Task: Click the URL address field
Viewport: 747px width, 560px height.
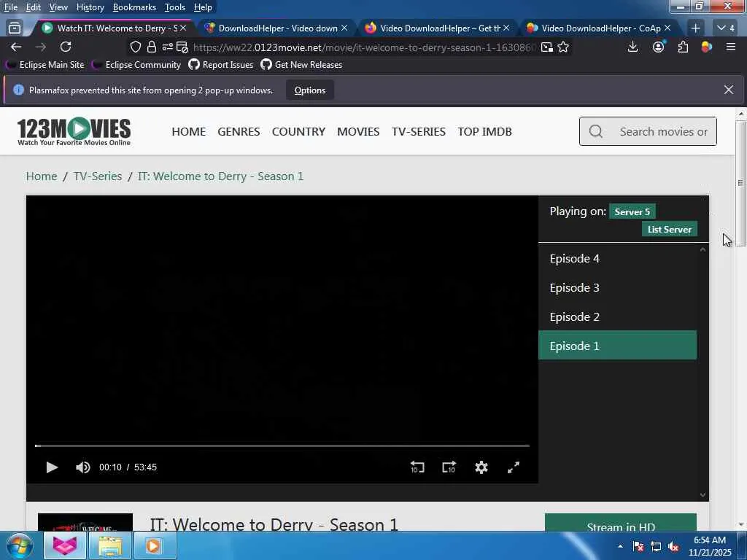Action: [365, 47]
